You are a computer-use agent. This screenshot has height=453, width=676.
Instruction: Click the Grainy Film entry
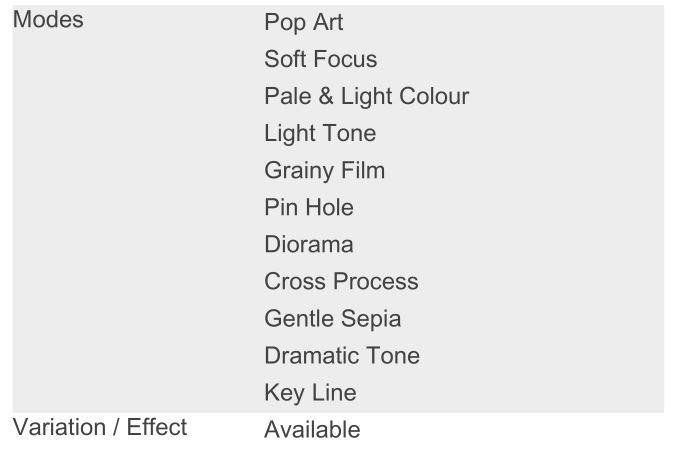point(324,170)
